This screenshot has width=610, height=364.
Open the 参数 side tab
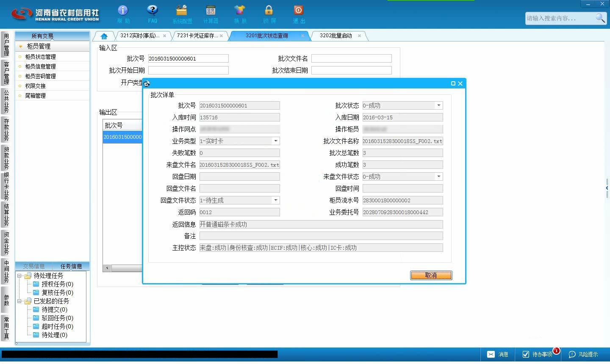(6, 300)
